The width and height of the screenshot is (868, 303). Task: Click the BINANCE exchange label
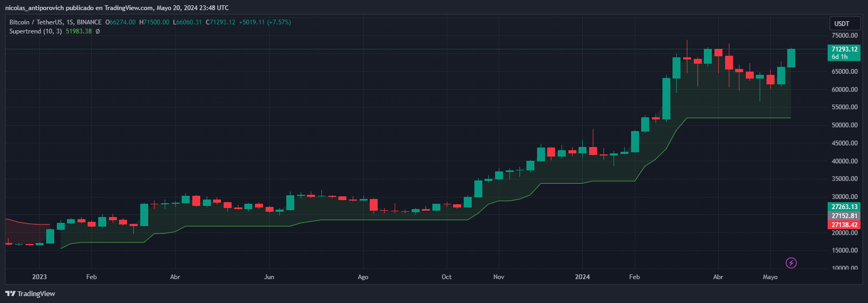coord(89,22)
